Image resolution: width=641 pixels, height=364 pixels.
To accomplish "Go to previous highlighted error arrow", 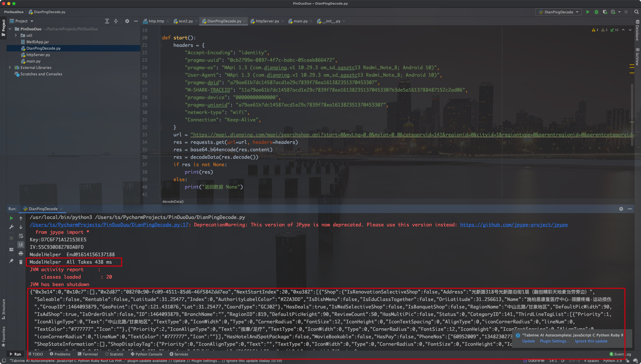I will click(x=623, y=30).
